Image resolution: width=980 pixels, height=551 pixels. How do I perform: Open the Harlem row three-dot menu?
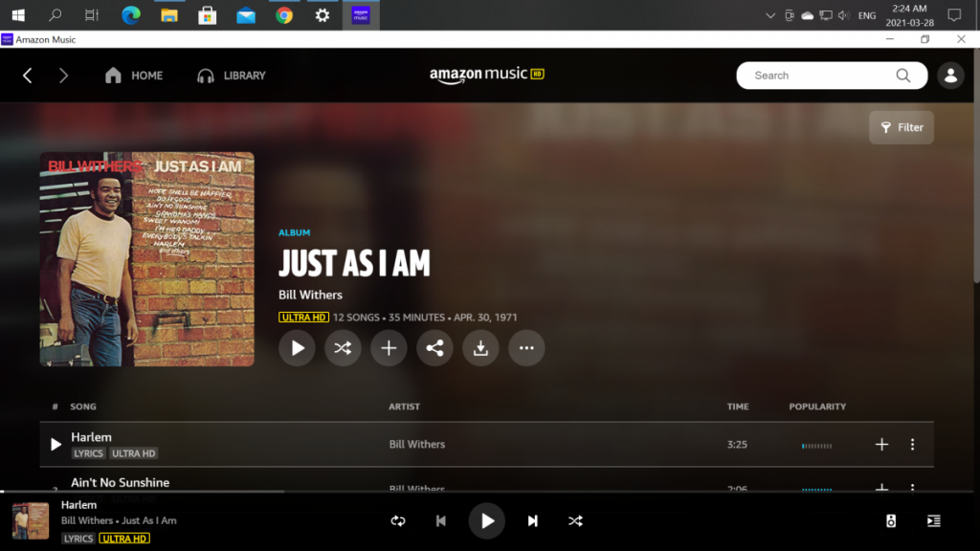coord(912,444)
